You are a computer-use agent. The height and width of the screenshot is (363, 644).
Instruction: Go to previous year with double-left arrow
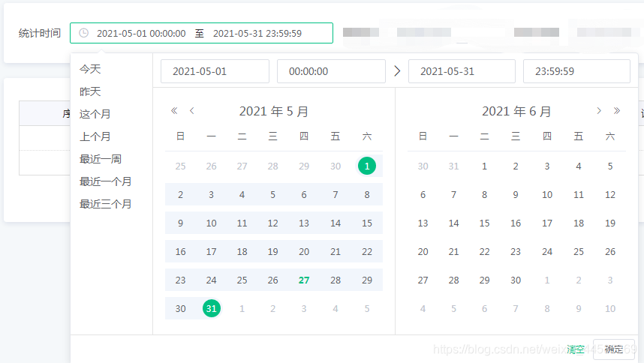tap(174, 111)
